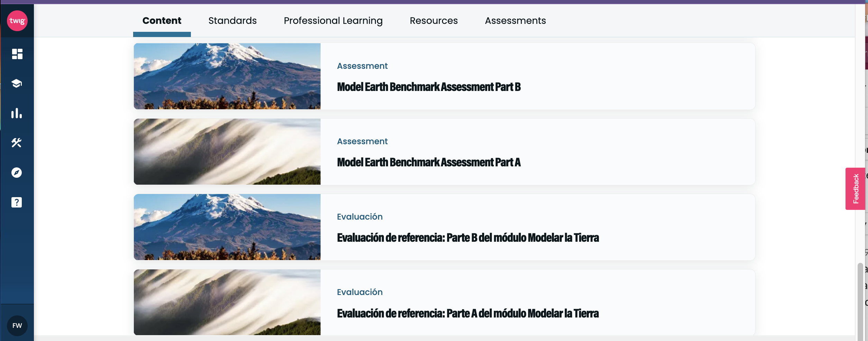Click the Assessment label above Part B
The width and height of the screenshot is (868, 341).
coord(362,66)
